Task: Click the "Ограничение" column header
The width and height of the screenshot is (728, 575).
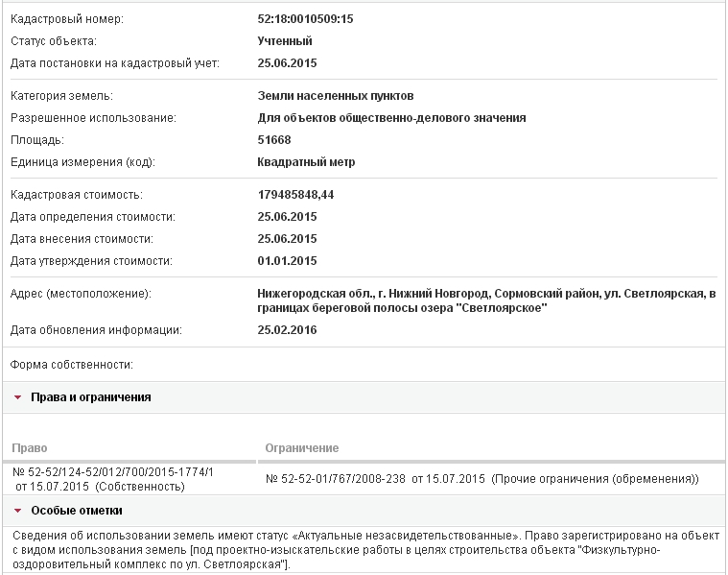Action: (301, 448)
